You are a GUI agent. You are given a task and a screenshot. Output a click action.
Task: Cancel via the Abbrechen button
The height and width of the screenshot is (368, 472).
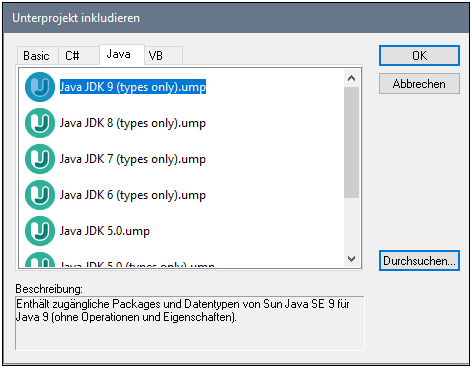[x=419, y=84]
